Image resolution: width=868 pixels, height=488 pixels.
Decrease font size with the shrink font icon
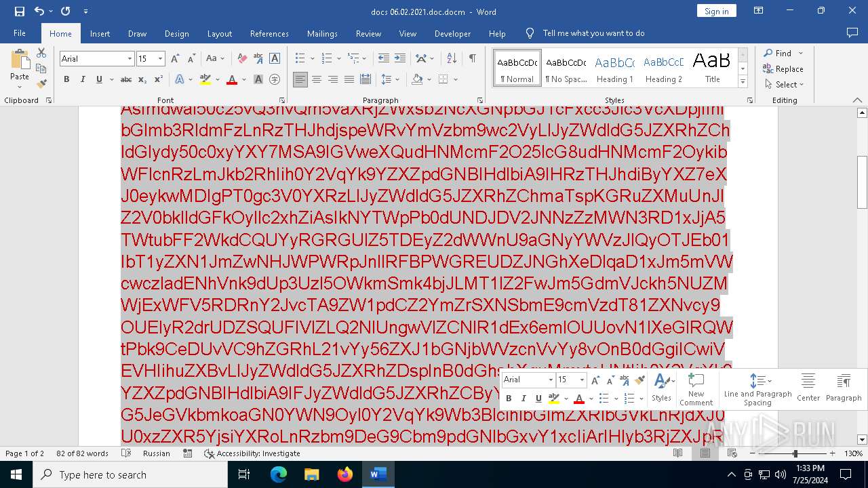tap(191, 59)
